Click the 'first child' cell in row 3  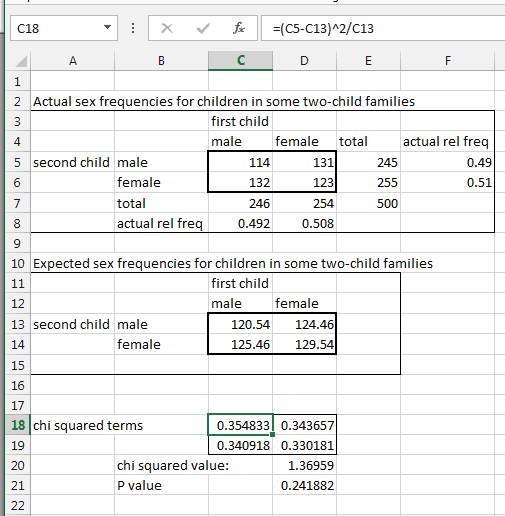pos(240,121)
